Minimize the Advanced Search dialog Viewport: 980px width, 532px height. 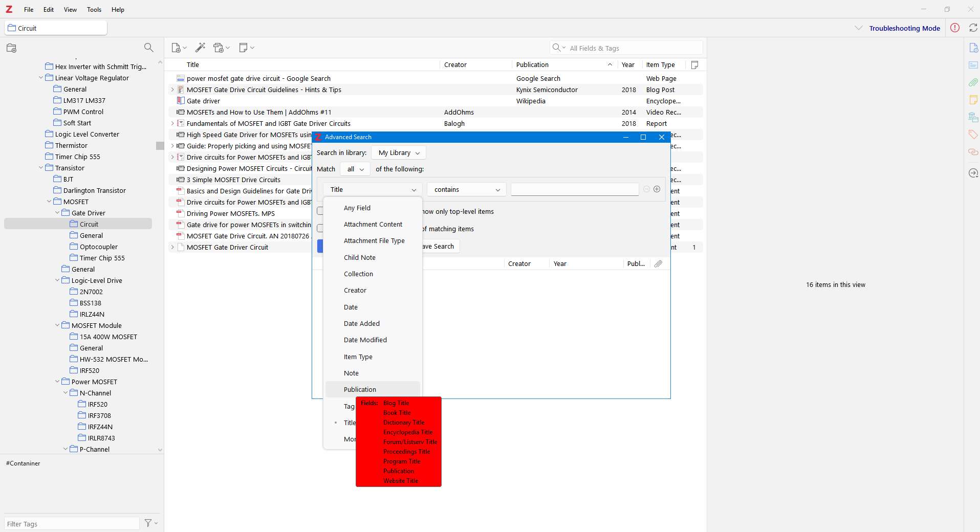tap(625, 137)
